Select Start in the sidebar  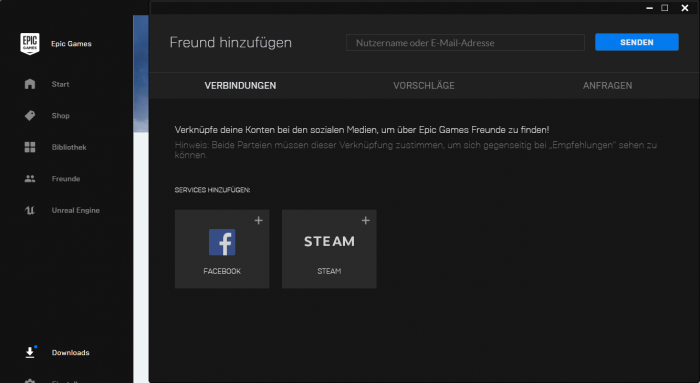60,84
